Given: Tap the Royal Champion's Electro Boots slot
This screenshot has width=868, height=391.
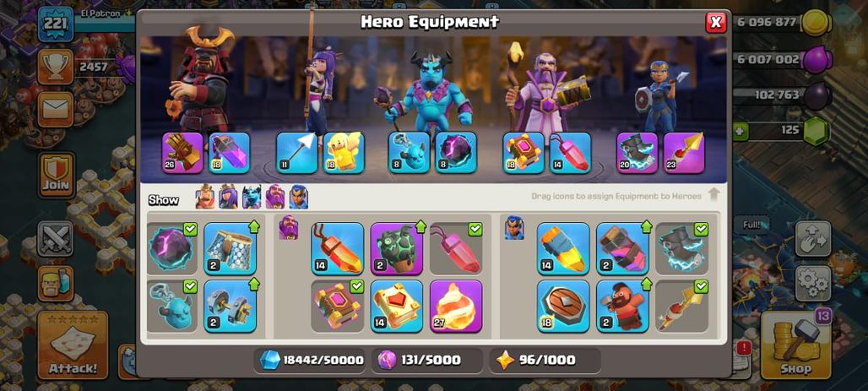Looking at the screenshot, I should click(x=637, y=153).
